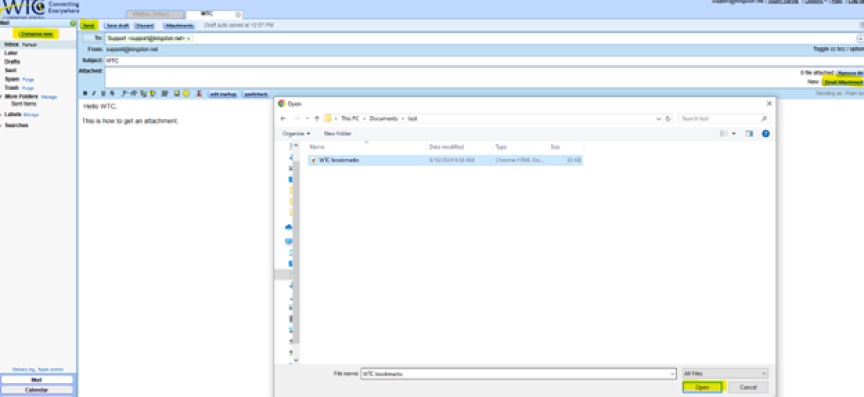Select the WTC bookmarks file
Viewport: 864px width, 397px height.
click(x=445, y=160)
